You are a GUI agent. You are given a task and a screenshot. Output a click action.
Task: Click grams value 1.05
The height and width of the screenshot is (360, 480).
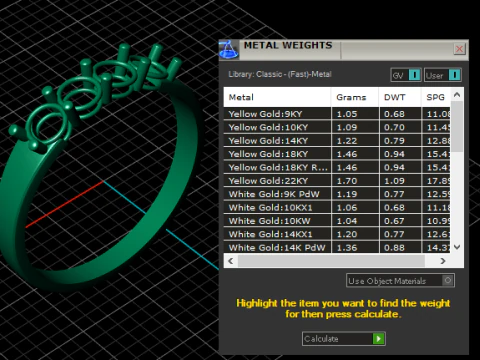click(x=347, y=114)
